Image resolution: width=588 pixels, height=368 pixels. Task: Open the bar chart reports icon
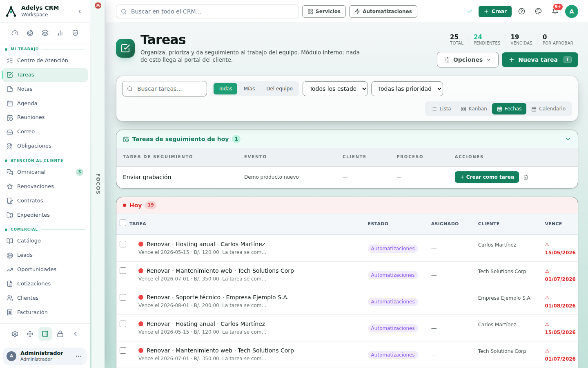tap(60, 33)
